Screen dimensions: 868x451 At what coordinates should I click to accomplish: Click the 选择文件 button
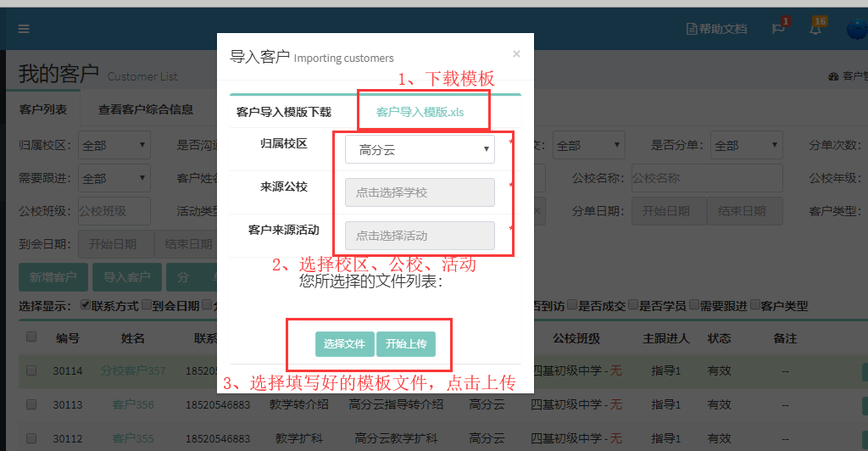click(x=344, y=343)
